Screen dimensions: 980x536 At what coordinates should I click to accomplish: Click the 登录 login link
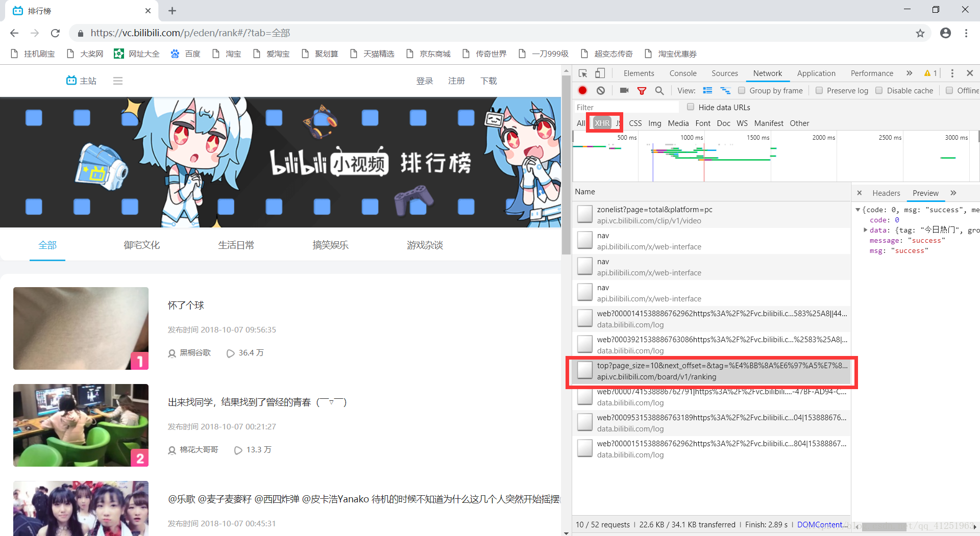[424, 81]
